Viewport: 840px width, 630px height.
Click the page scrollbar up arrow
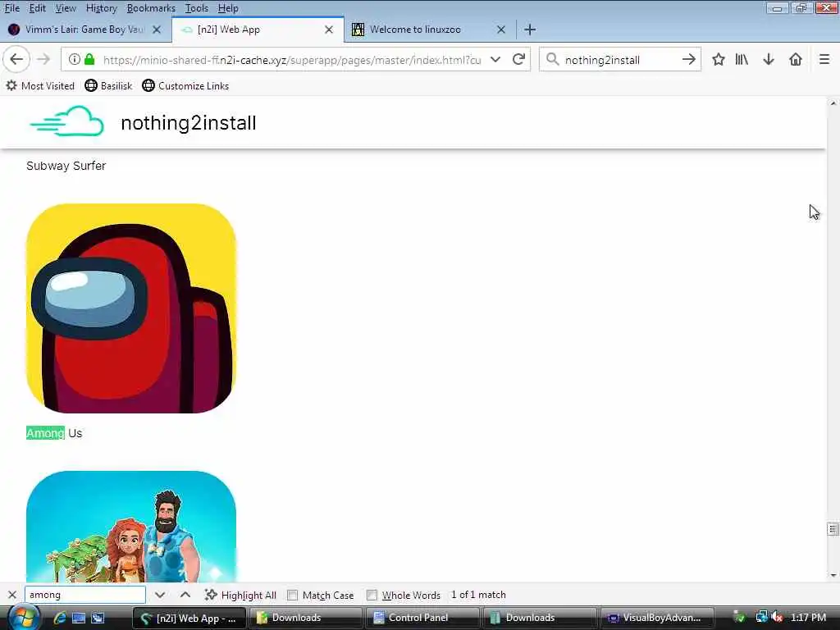pyautogui.click(x=833, y=103)
